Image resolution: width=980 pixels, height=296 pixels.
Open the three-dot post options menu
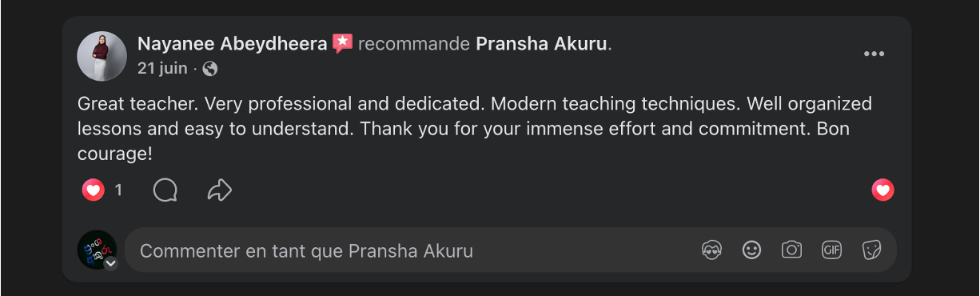(x=874, y=54)
